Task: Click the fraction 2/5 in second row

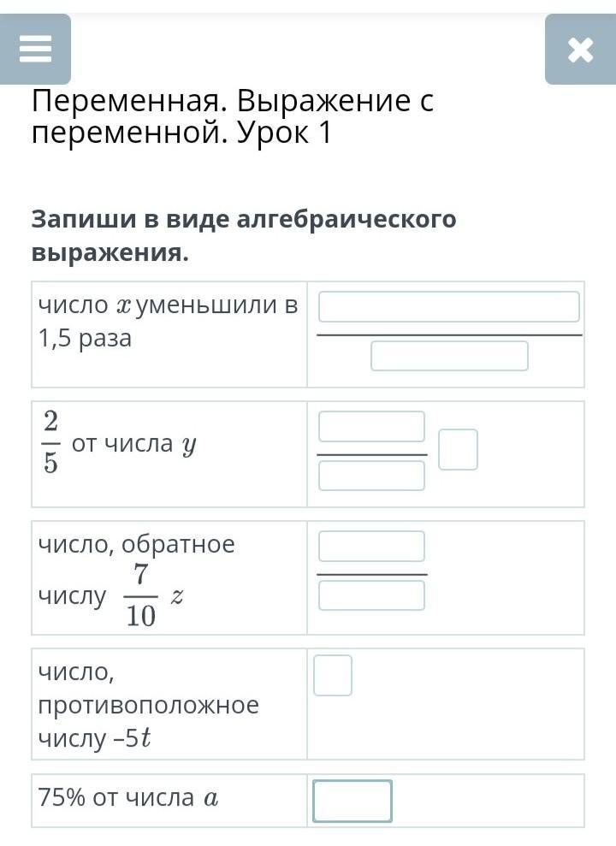Action: 50,442
